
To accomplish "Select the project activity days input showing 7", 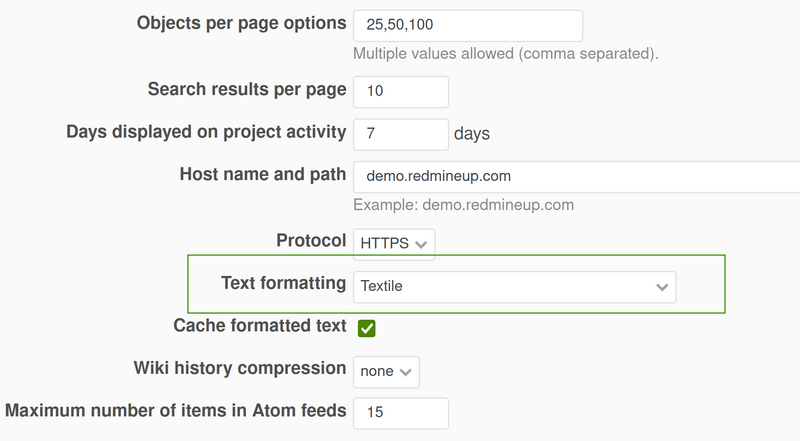I will (x=400, y=133).
